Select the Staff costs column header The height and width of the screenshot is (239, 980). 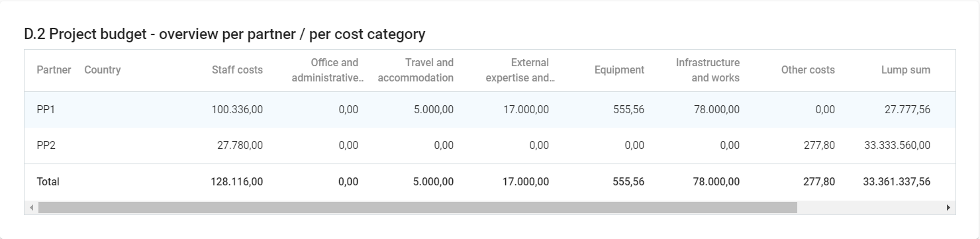tap(237, 70)
